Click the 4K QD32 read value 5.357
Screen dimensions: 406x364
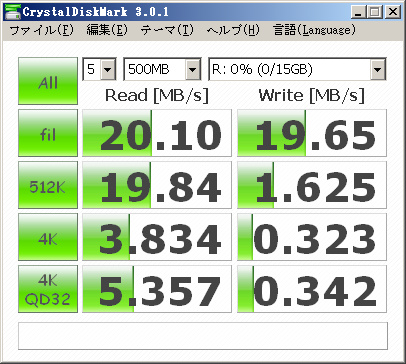157,289
